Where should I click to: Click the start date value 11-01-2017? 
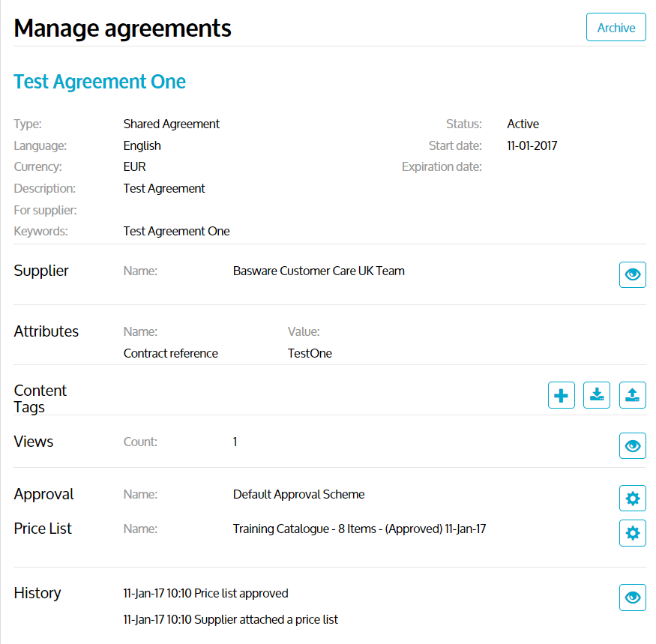[532, 146]
